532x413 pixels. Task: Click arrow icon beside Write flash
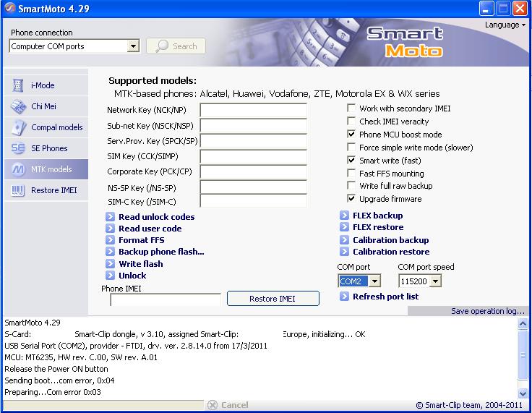[x=110, y=263]
